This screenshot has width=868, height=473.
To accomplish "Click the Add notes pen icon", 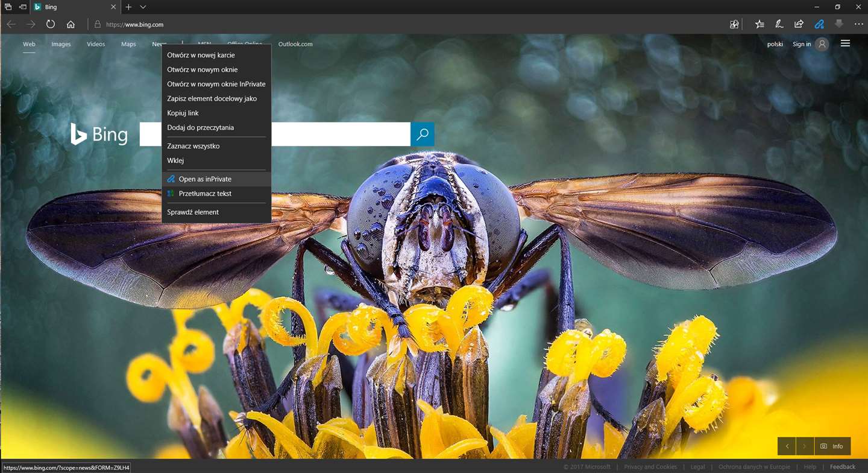I will 779,24.
